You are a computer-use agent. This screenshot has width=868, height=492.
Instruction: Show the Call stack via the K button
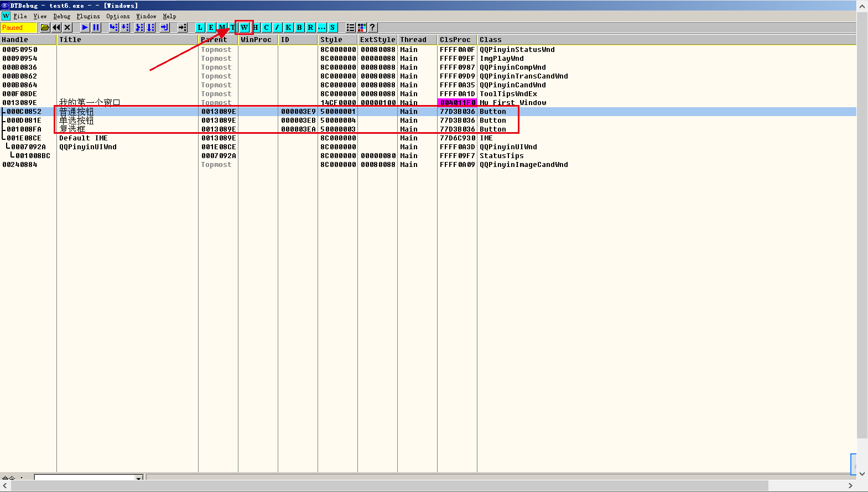point(288,28)
